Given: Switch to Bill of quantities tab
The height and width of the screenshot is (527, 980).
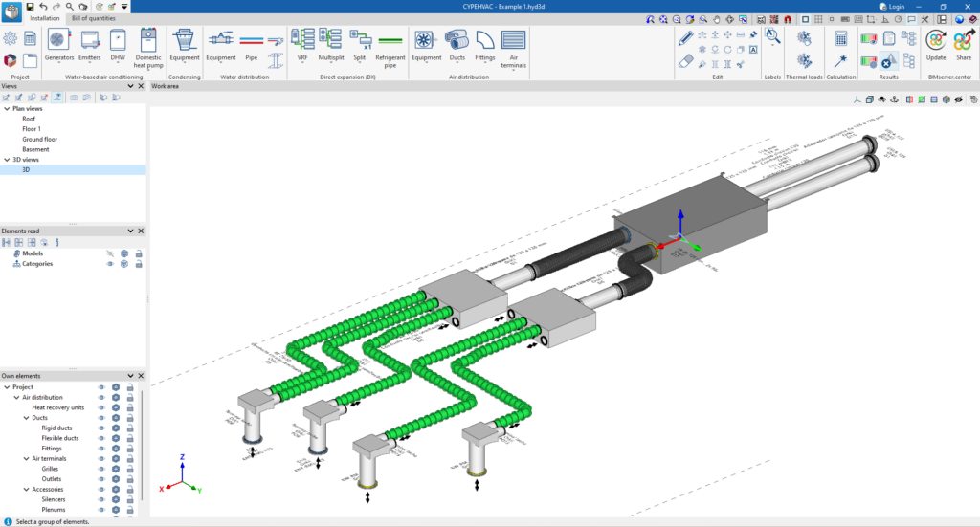Looking at the screenshot, I should click(x=92, y=18).
